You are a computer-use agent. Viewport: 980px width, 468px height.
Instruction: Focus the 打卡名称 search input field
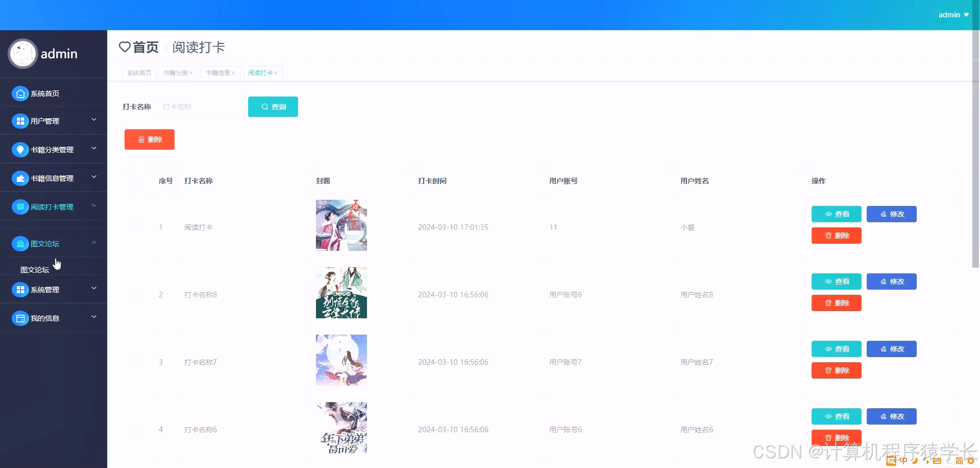[x=199, y=107]
